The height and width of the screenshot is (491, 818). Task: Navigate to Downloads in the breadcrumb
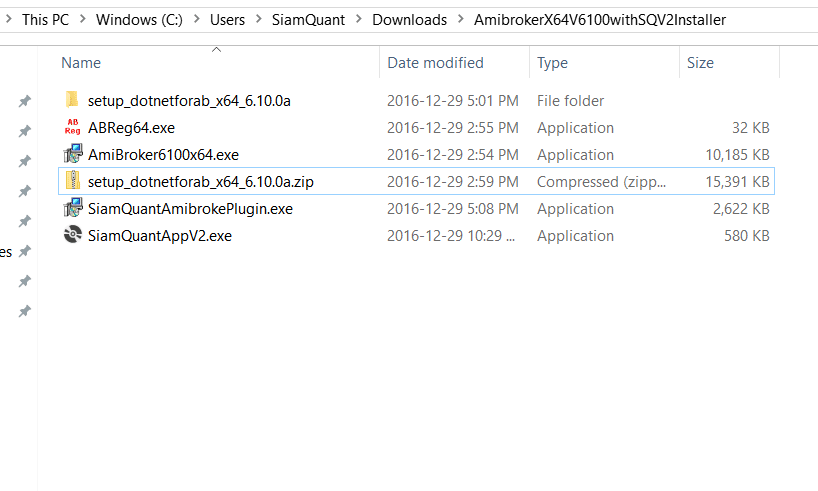(x=409, y=19)
